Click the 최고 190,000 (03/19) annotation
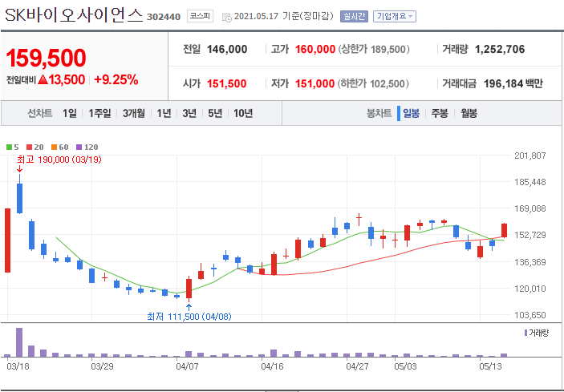The image size is (564, 392). 59,160
